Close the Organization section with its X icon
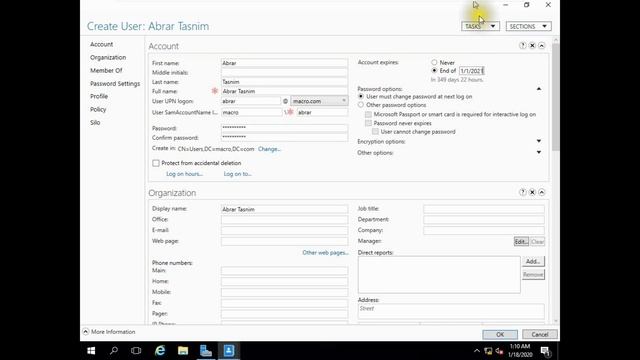 point(532,192)
